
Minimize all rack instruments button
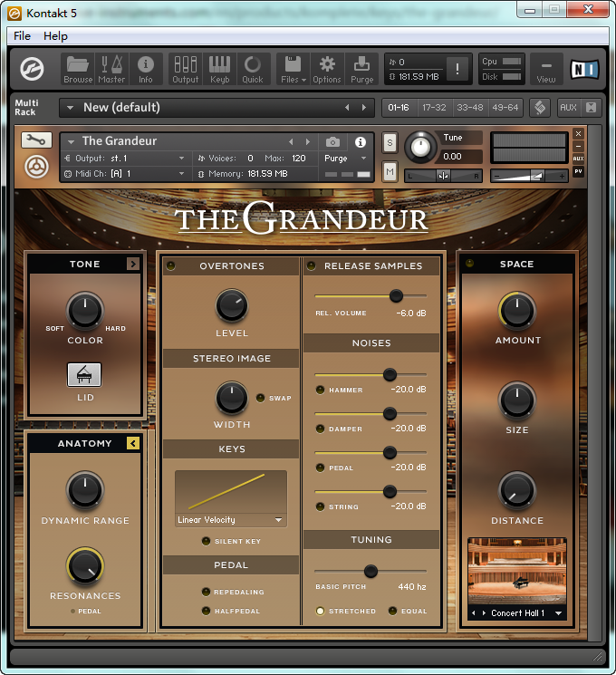click(x=591, y=107)
